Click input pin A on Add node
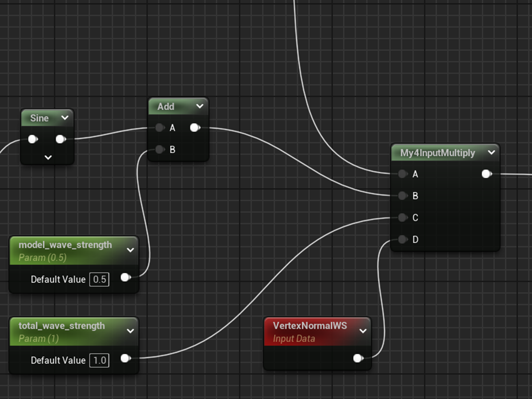Screen dimensions: 532x399 tap(160, 128)
